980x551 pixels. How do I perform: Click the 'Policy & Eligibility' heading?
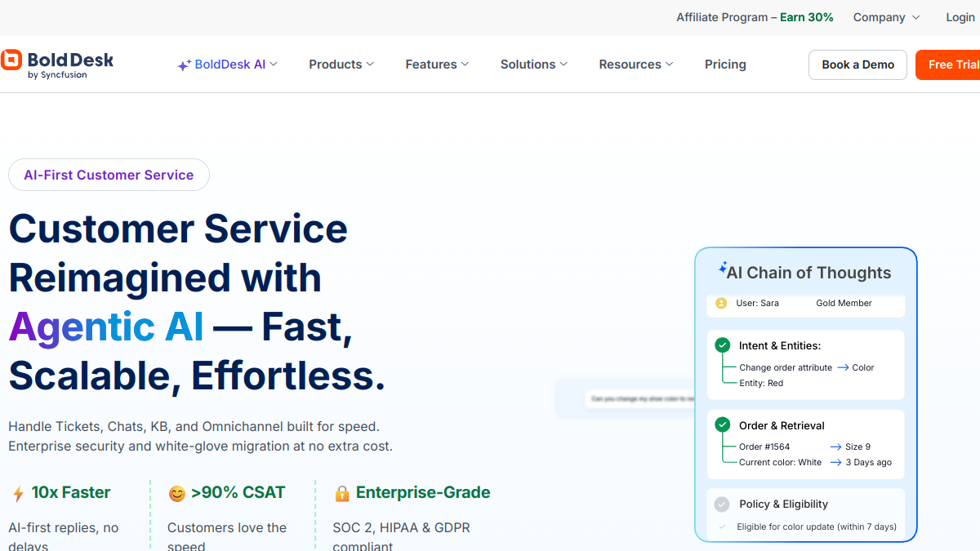[783, 504]
